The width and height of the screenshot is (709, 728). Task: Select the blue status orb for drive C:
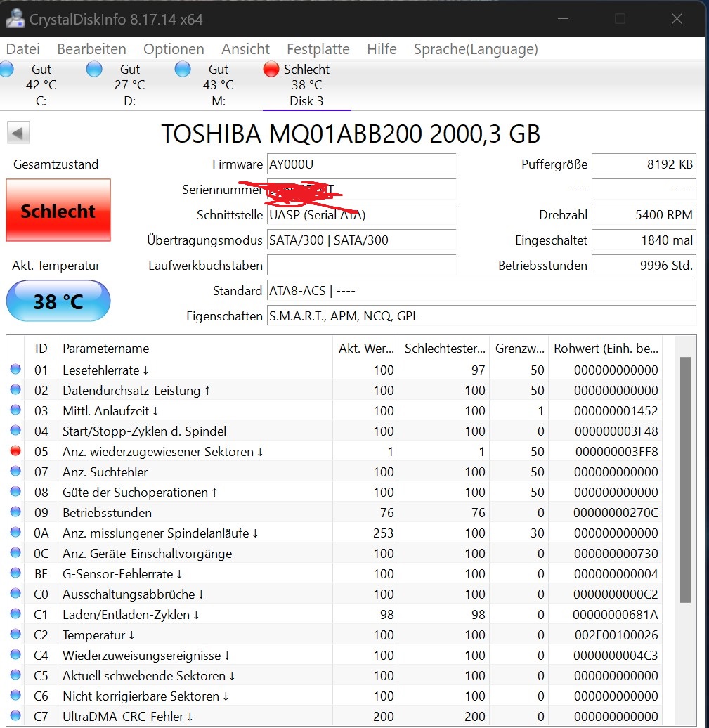pos(6,70)
